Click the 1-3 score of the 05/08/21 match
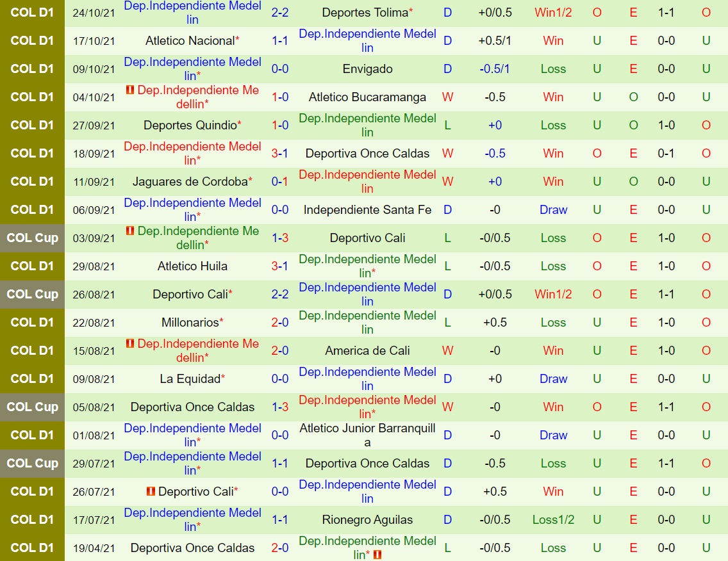This screenshot has height=561, width=728. point(280,407)
